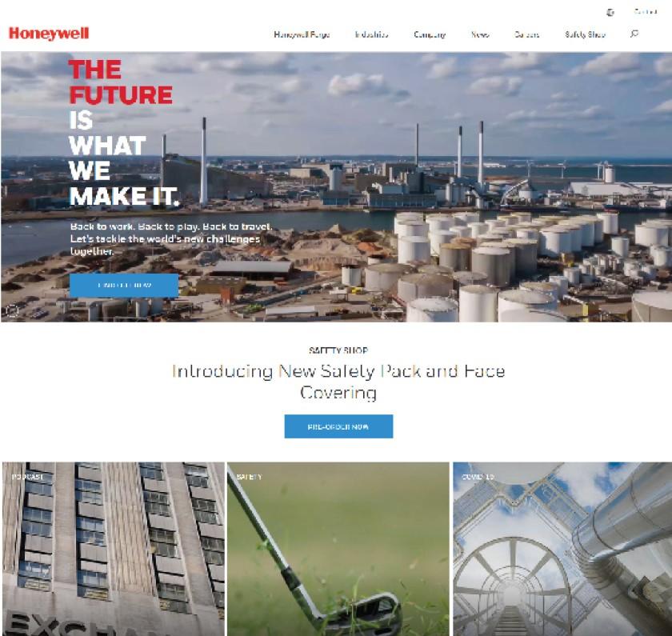This screenshot has height=636, width=672.
Task: Click the Honeywell logo
Action: point(49,34)
